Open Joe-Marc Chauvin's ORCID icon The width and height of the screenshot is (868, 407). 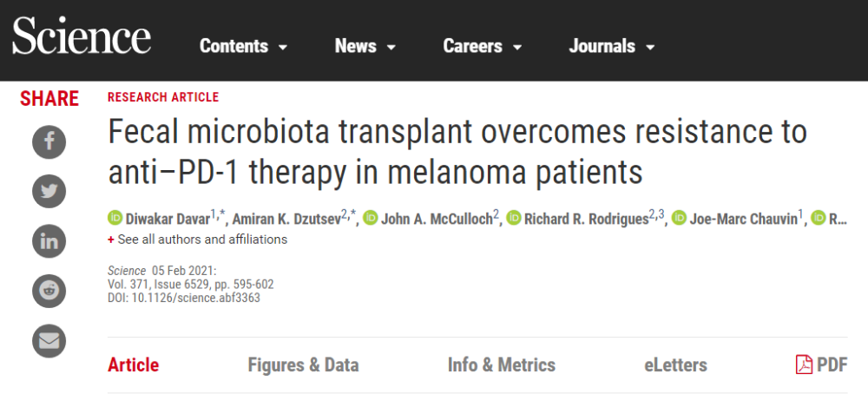(x=679, y=217)
